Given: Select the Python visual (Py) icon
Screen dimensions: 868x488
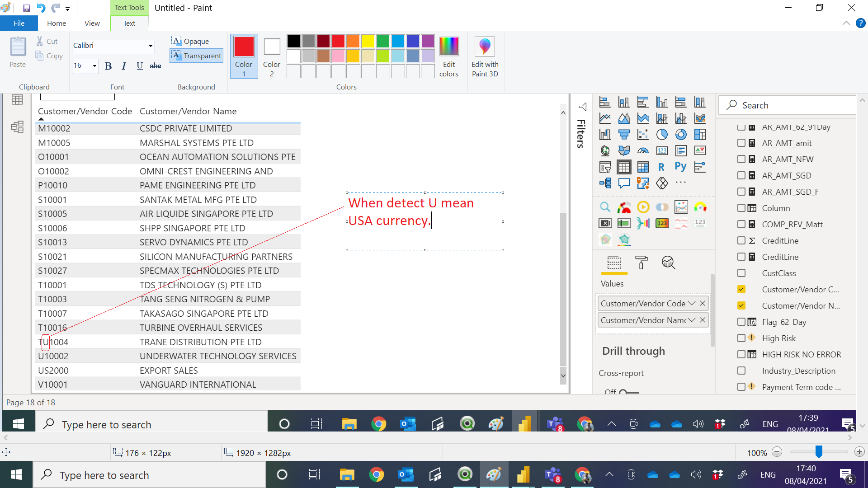Looking at the screenshot, I should coord(680,167).
